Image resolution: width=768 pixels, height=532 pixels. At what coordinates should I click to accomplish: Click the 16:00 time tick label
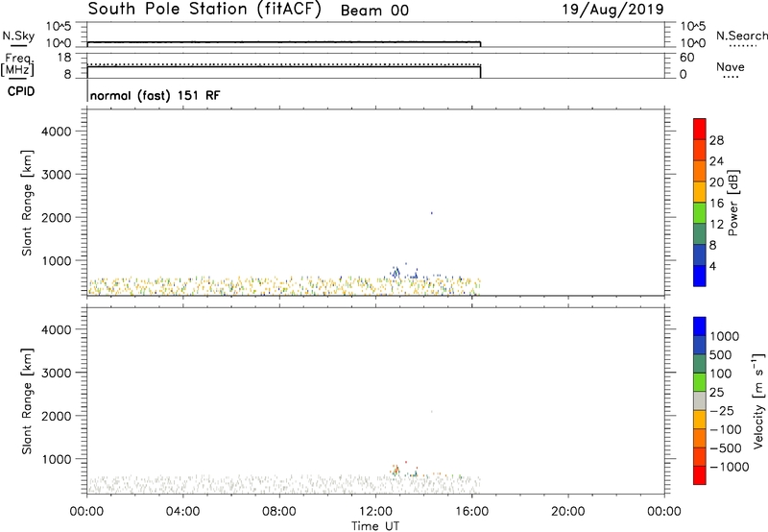pyautogui.click(x=471, y=512)
